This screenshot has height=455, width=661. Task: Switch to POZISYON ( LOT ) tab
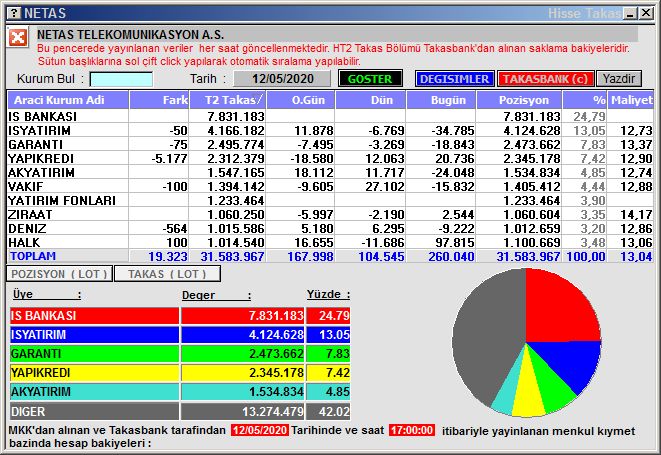point(59,274)
